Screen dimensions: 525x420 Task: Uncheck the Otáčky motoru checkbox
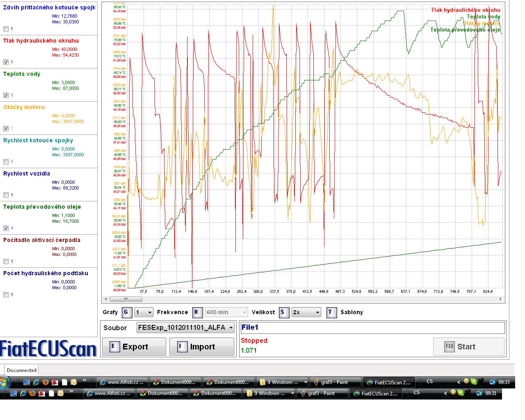point(6,129)
